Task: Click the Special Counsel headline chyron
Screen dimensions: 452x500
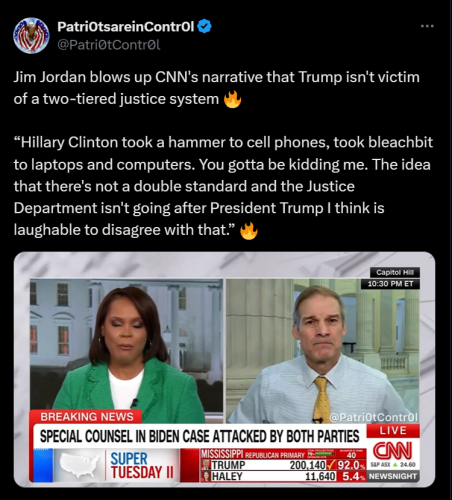Action: (x=199, y=436)
